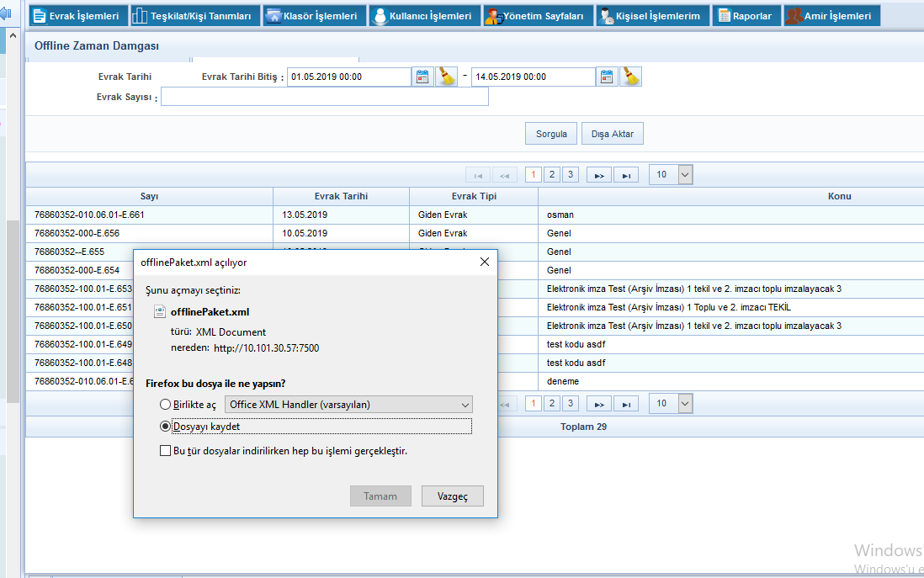
Task: Close the offlinePaket.xml download dialog
Action: coord(484,262)
